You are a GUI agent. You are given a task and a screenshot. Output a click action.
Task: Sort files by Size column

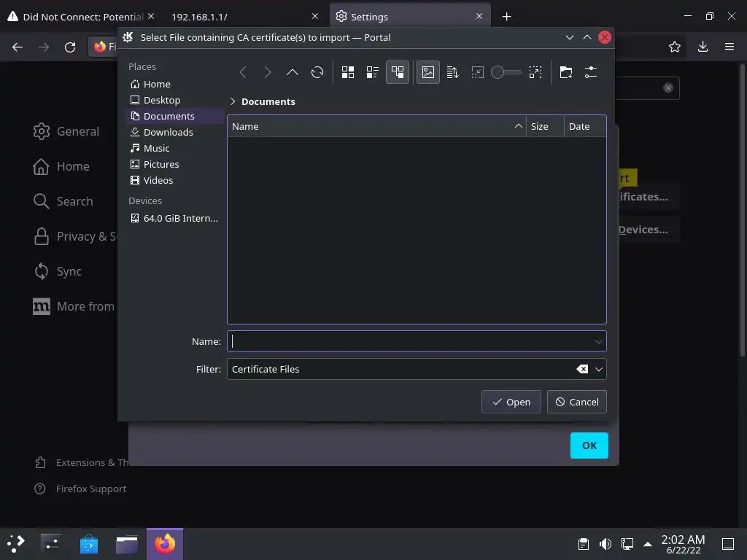(545, 126)
